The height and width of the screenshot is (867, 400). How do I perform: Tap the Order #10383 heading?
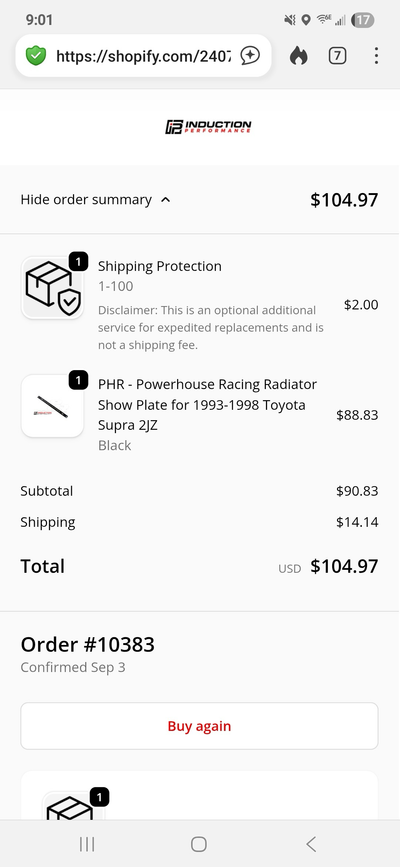pos(87,645)
